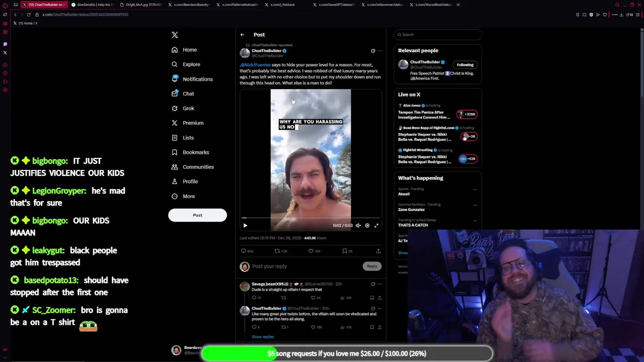Expand the More menu in the sidebar

183,196
